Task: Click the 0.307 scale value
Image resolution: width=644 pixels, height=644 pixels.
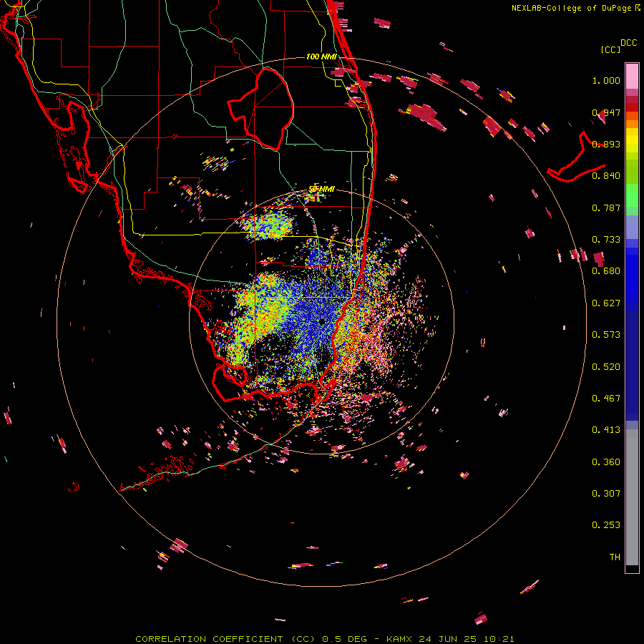Action: point(606,494)
